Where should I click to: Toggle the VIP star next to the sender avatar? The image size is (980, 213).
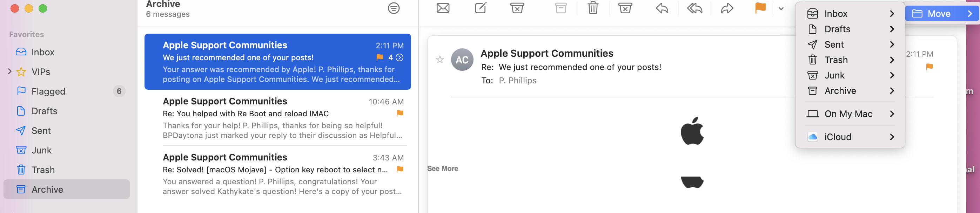tap(440, 60)
